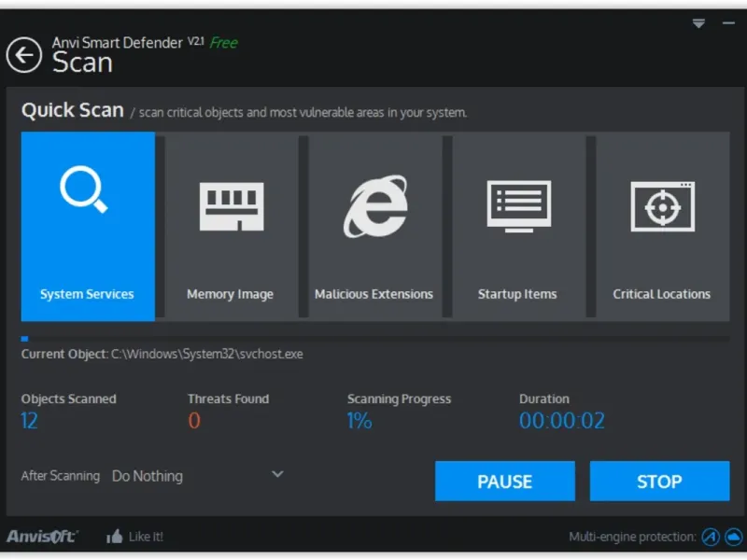Pause the running scan
The height and width of the screenshot is (560, 747).
(x=505, y=481)
